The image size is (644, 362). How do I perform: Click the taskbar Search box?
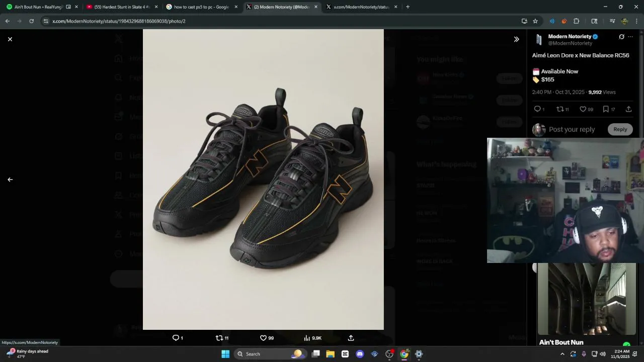270,354
